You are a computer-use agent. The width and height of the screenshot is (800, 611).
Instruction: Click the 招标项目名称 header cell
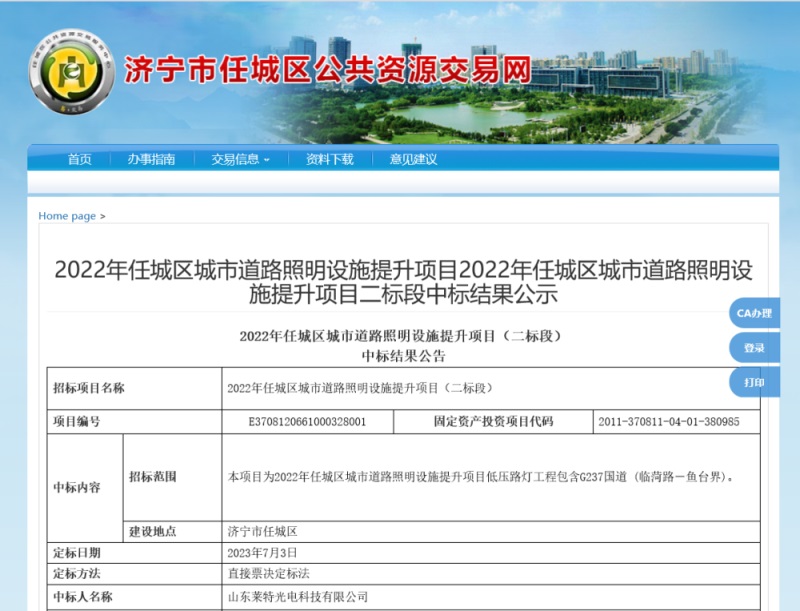[134, 388]
